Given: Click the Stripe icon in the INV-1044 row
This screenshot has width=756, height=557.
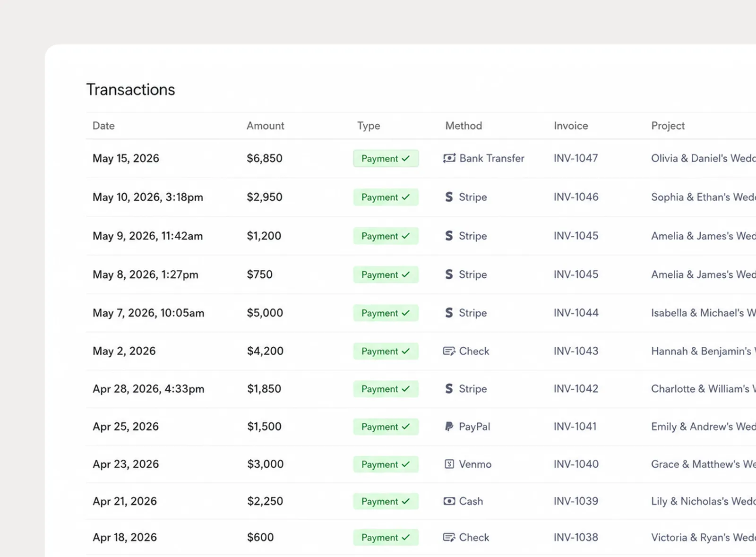Looking at the screenshot, I should 449,313.
